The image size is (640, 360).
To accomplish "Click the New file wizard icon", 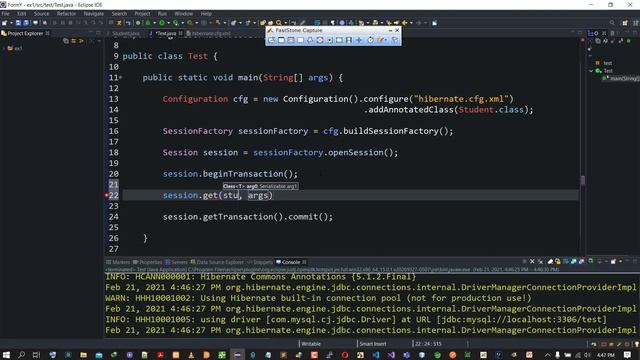I will (4, 23).
